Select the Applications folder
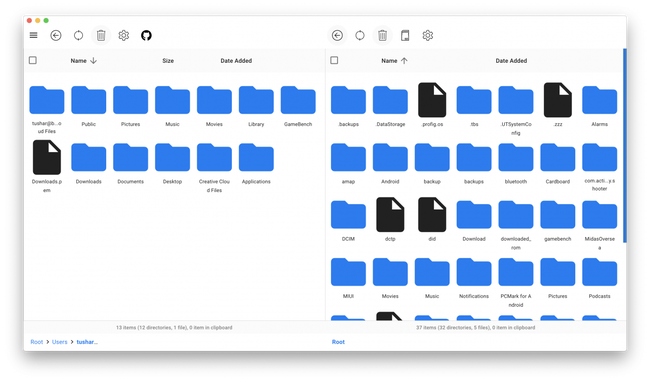The width and height of the screenshot is (650, 382). [x=256, y=164]
